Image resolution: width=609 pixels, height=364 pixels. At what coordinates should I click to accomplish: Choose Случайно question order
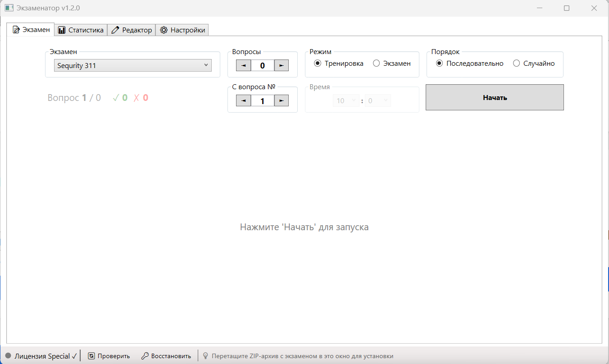517,64
